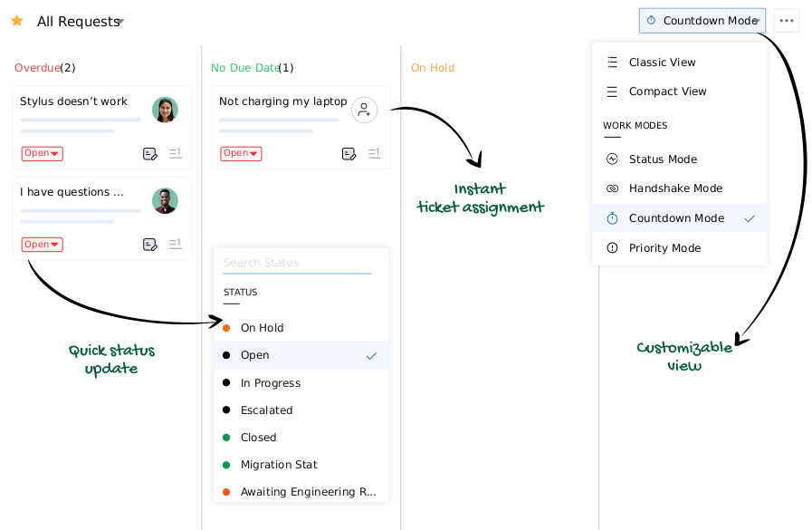Click the priority lines icon on Stylus ticket

[176, 154]
